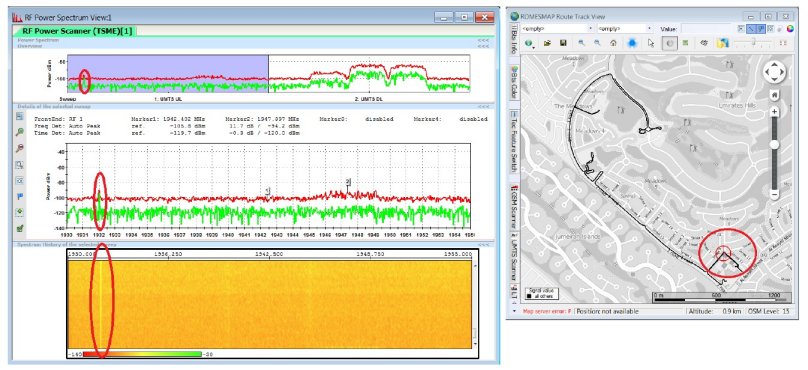Toggle grid-like button left of lock icon
The width and height of the screenshot is (808, 370).
pos(771,29)
